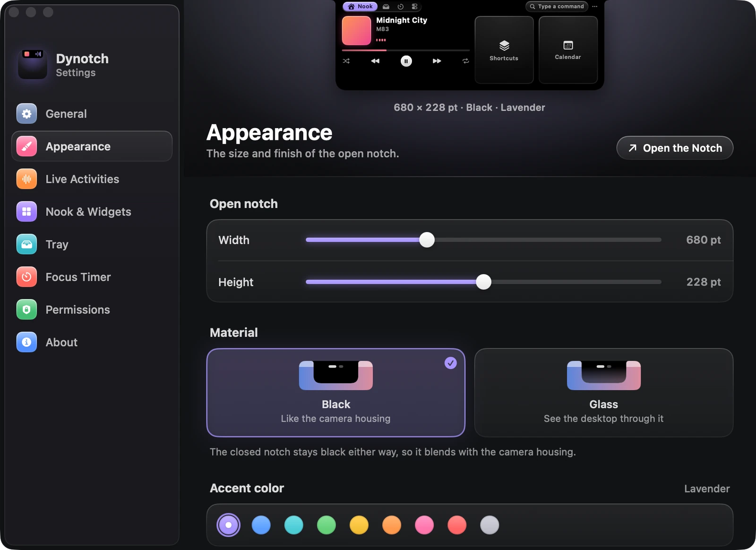Toggle shuffle in the notch music player

tap(346, 61)
